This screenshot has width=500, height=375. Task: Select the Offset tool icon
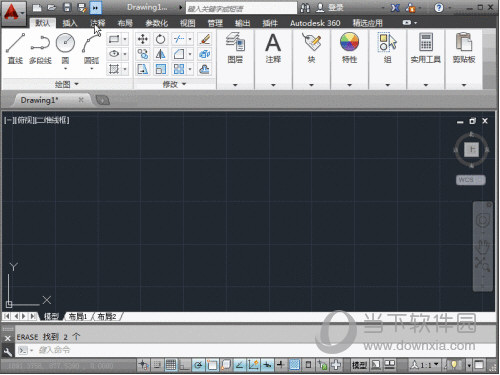[x=204, y=69]
